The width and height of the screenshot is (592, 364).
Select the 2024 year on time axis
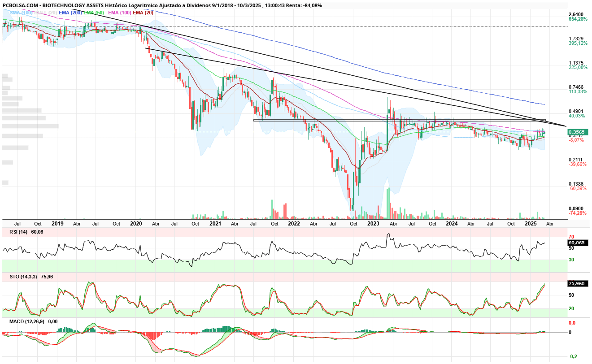point(452,223)
